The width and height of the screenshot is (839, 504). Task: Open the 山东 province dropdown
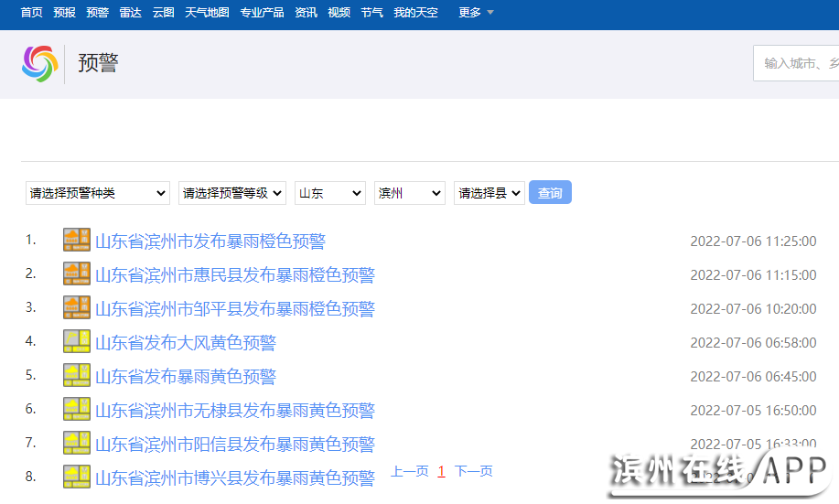pos(329,193)
